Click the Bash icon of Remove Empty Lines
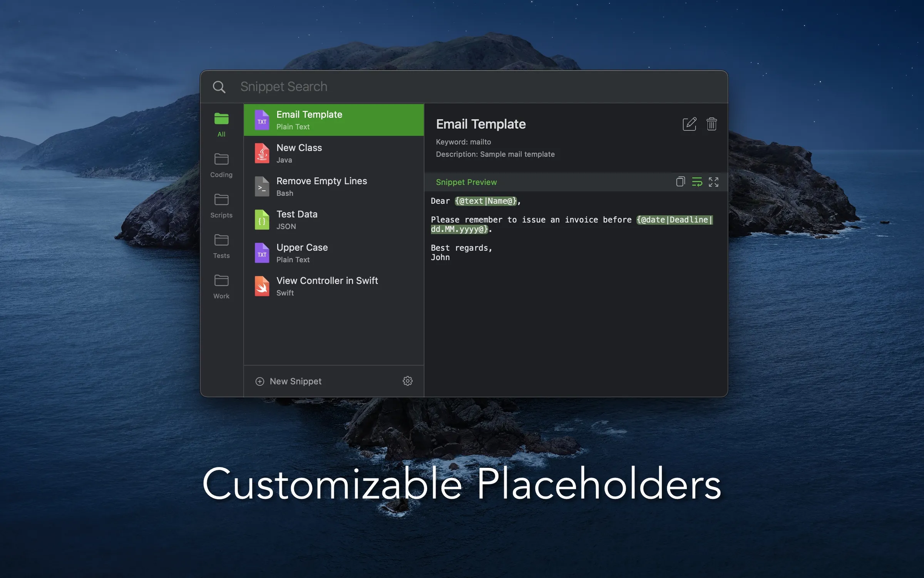924x578 pixels. pyautogui.click(x=262, y=186)
